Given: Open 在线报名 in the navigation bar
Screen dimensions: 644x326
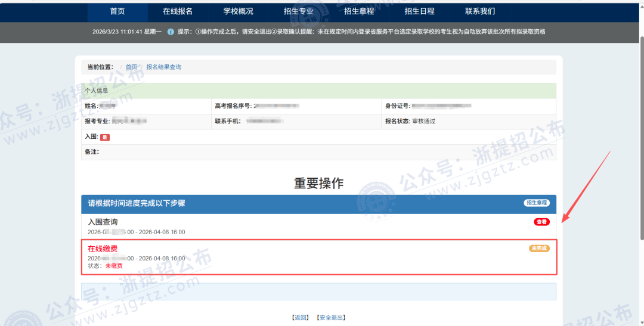Looking at the screenshot, I should click(178, 11).
